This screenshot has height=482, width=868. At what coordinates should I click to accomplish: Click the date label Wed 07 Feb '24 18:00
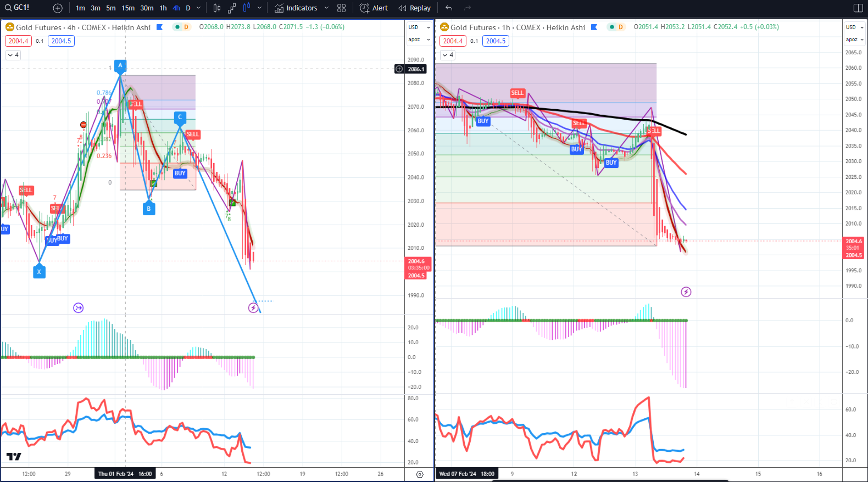click(x=467, y=474)
